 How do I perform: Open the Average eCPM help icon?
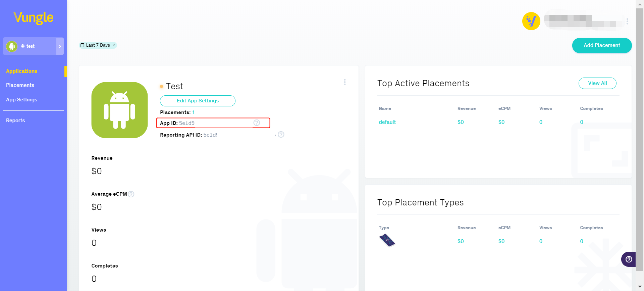tap(131, 194)
